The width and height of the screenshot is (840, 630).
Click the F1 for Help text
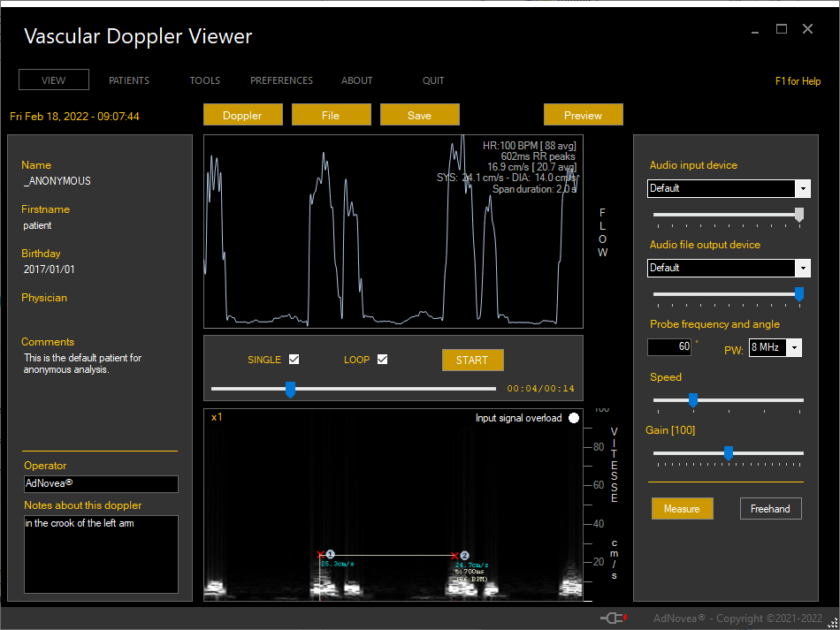798,81
